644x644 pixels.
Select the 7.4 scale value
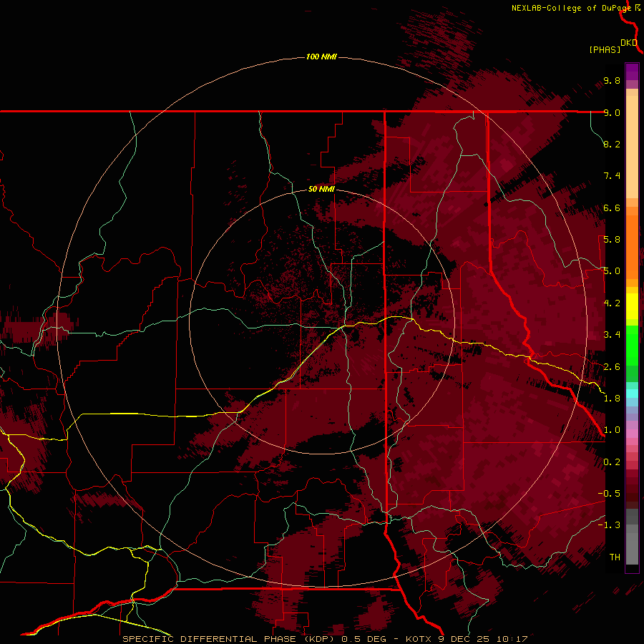[x=612, y=176]
